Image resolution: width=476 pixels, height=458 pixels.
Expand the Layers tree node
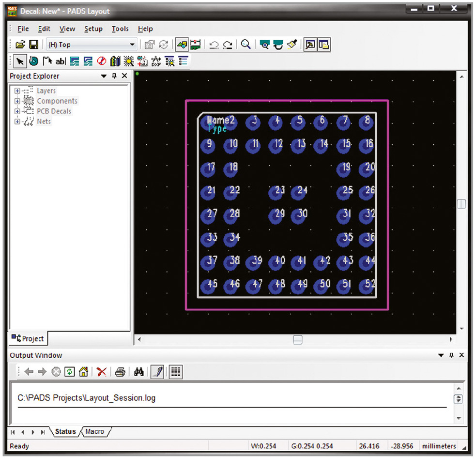17,91
